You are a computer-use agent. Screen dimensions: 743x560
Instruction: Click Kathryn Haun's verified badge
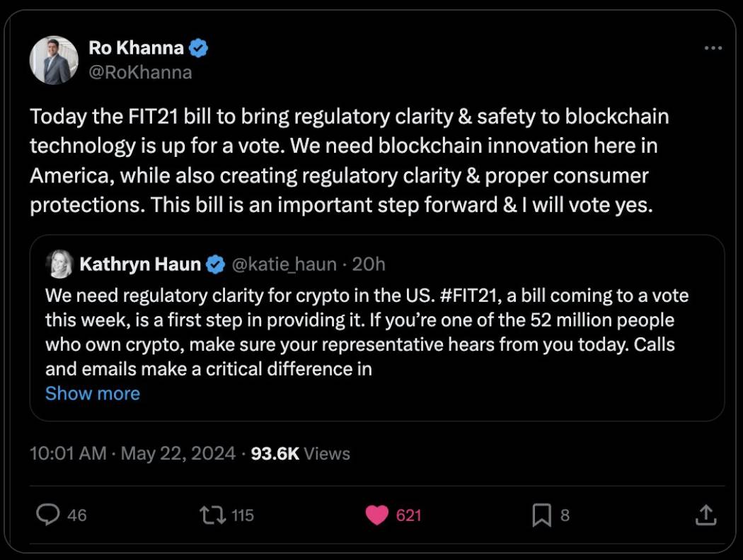tap(215, 264)
